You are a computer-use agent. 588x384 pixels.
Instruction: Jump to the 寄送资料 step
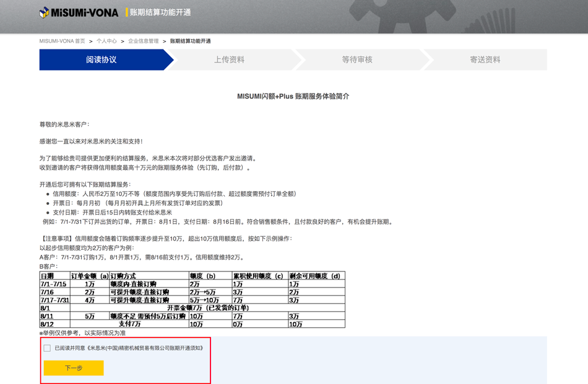click(x=485, y=60)
